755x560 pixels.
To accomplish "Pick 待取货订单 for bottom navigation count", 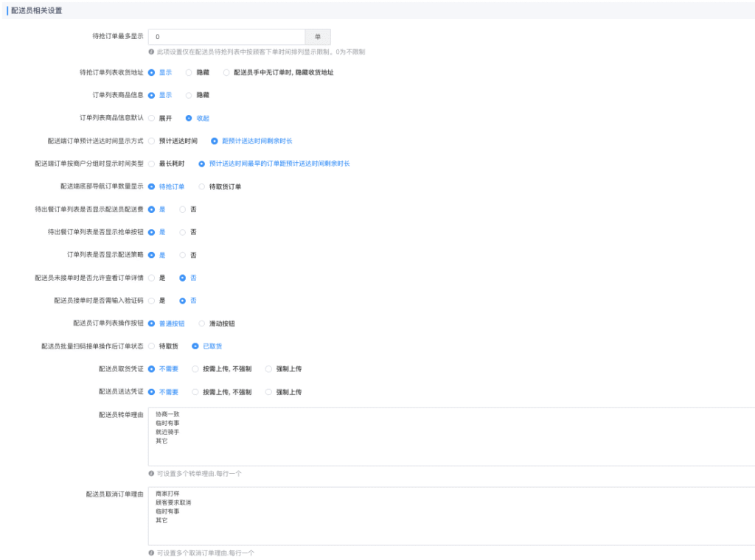I will (203, 186).
